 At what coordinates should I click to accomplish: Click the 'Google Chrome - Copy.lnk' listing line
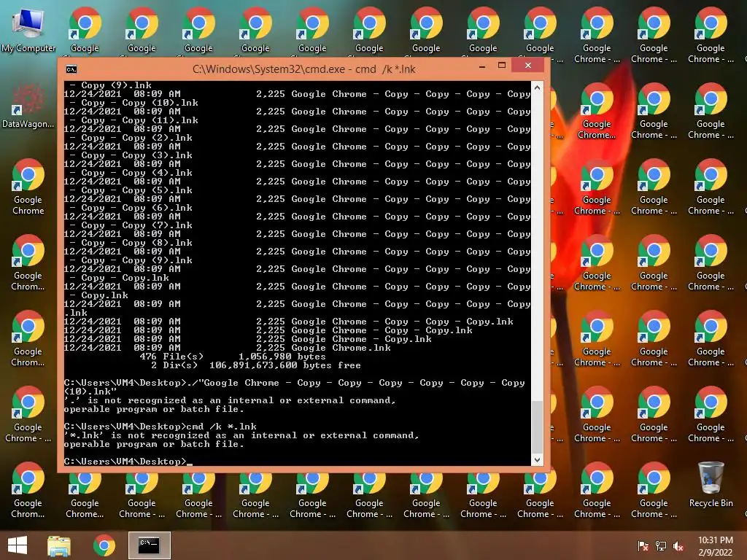(248, 340)
